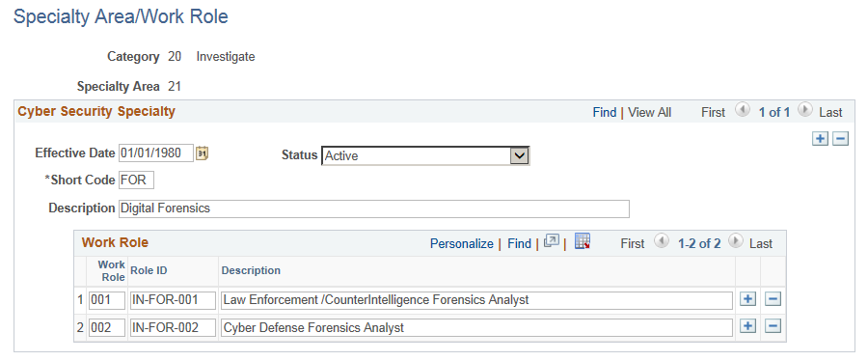Image resolution: width=868 pixels, height=361 pixels.
Task: Select the IN-FOR-002 Role ID field
Action: [x=173, y=327]
